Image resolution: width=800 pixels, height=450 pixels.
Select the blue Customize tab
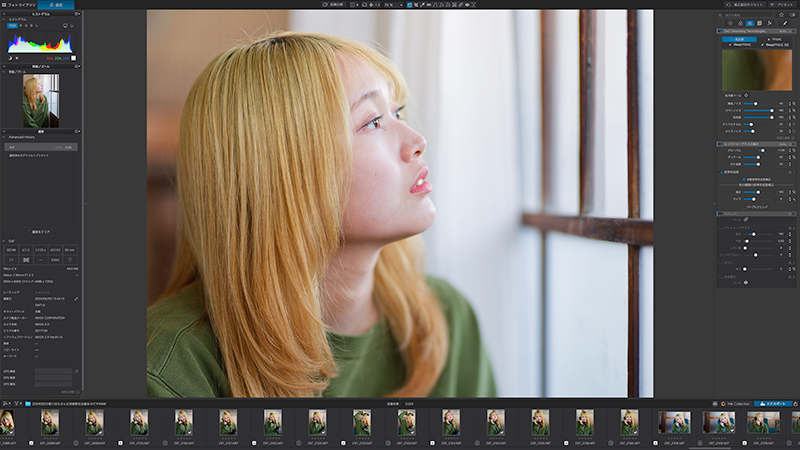tap(56, 5)
